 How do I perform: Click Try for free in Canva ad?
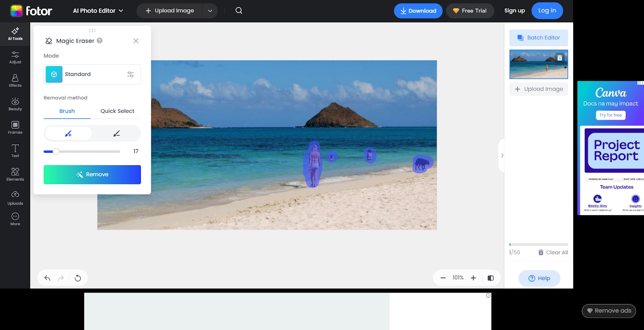pyautogui.click(x=611, y=115)
